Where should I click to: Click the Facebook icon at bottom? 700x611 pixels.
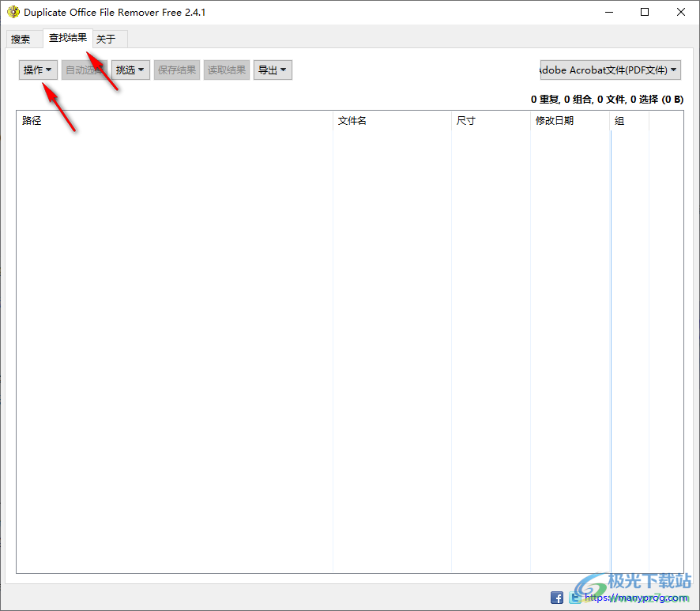pos(557,598)
